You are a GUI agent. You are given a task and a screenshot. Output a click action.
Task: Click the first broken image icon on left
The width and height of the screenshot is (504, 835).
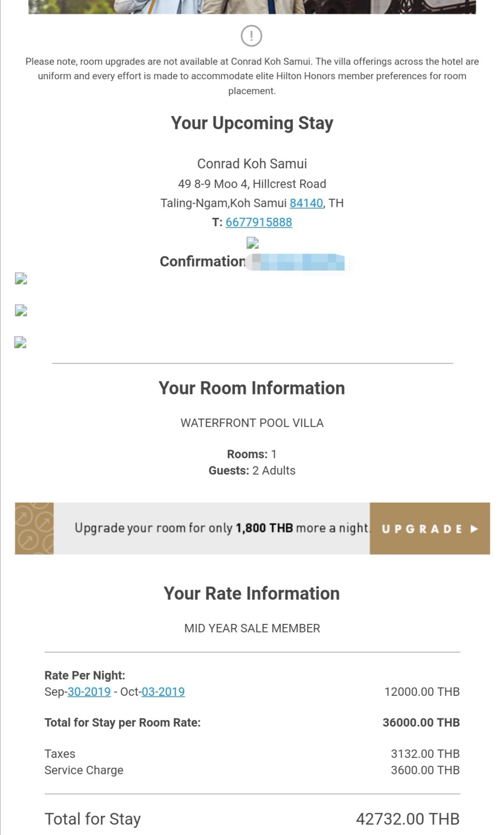click(x=21, y=279)
